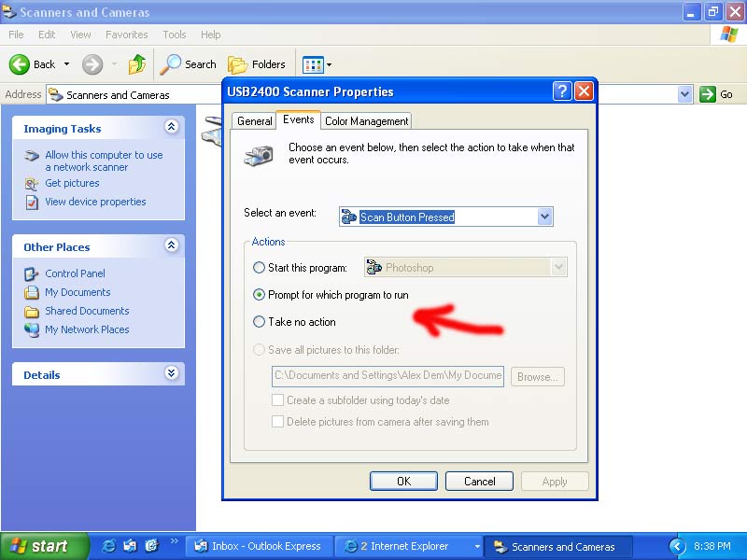
Task: Open the Views dropdown arrow
Action: tap(329, 64)
